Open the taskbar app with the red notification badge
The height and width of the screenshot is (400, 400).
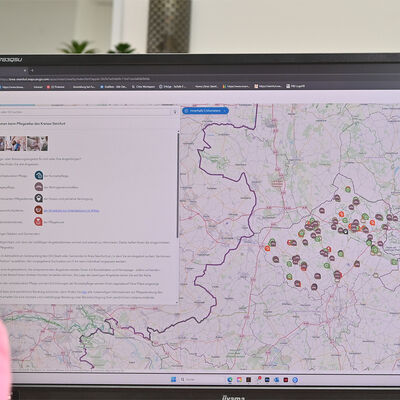click(258, 380)
